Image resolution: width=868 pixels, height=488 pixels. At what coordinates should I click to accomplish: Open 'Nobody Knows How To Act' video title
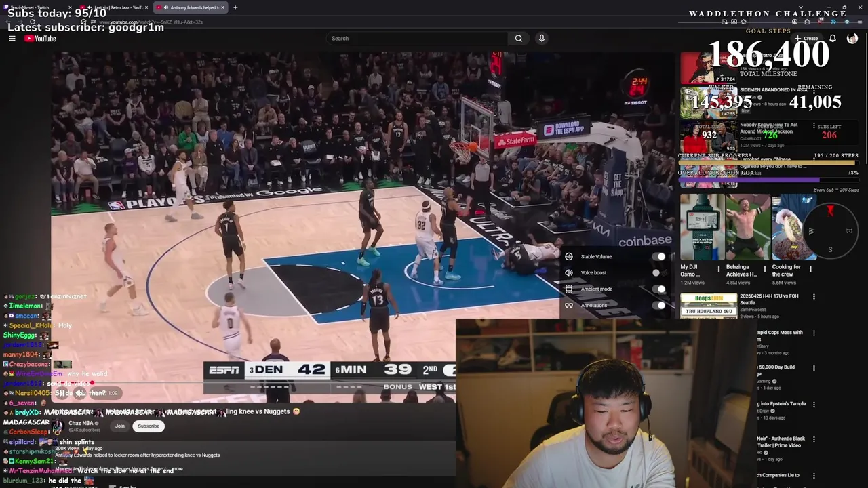coord(768,128)
